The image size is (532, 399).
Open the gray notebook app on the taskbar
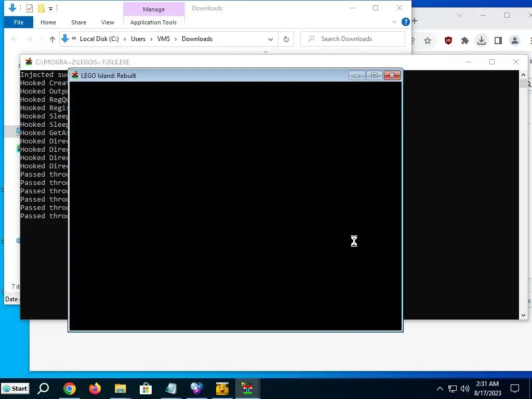171,389
